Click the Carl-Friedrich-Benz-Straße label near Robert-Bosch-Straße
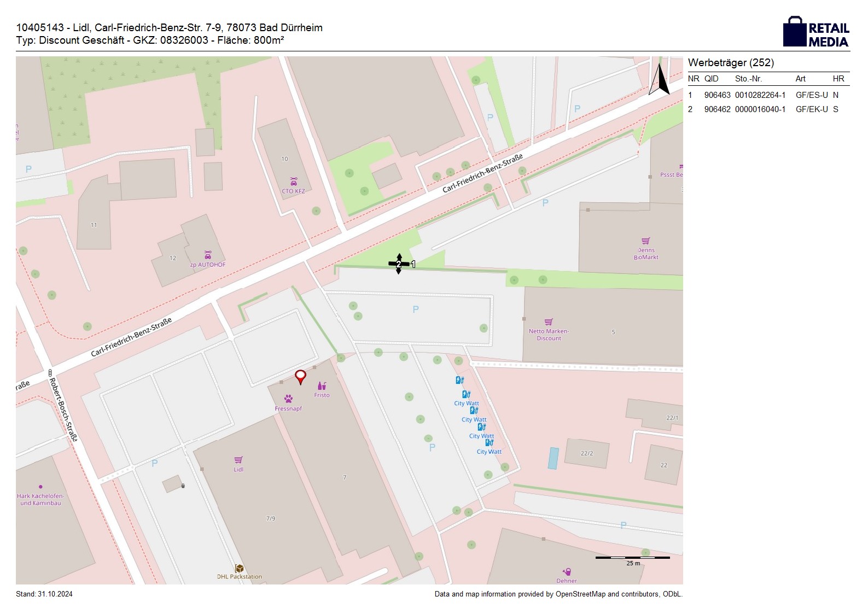 click(x=131, y=337)
